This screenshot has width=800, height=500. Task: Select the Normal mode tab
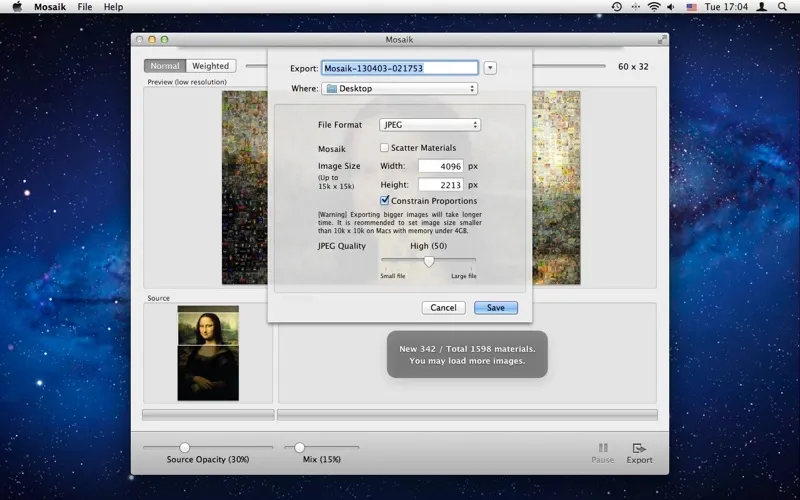[165, 66]
